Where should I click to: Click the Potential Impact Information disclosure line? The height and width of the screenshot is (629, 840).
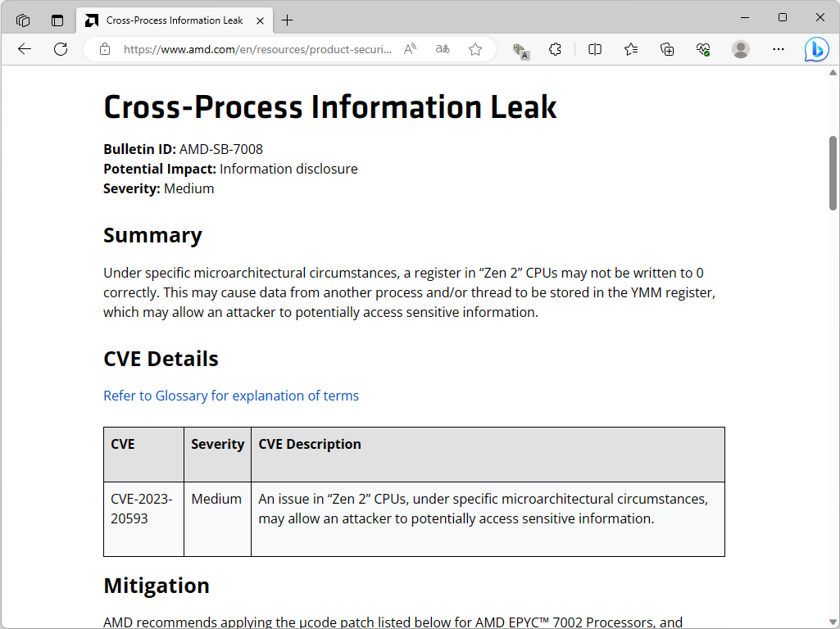[230, 169]
